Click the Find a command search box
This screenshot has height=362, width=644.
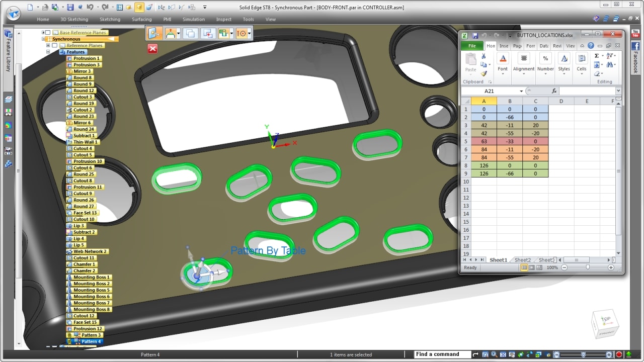click(442, 354)
